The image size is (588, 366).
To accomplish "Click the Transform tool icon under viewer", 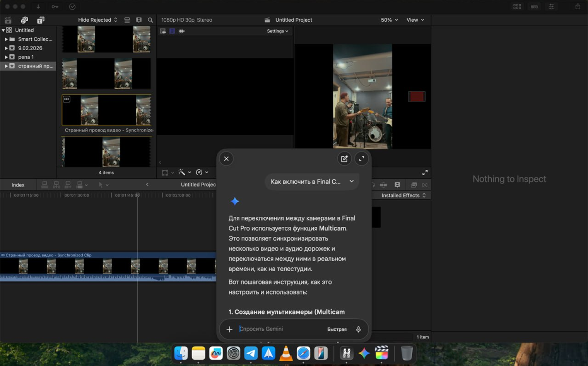I will pos(165,173).
